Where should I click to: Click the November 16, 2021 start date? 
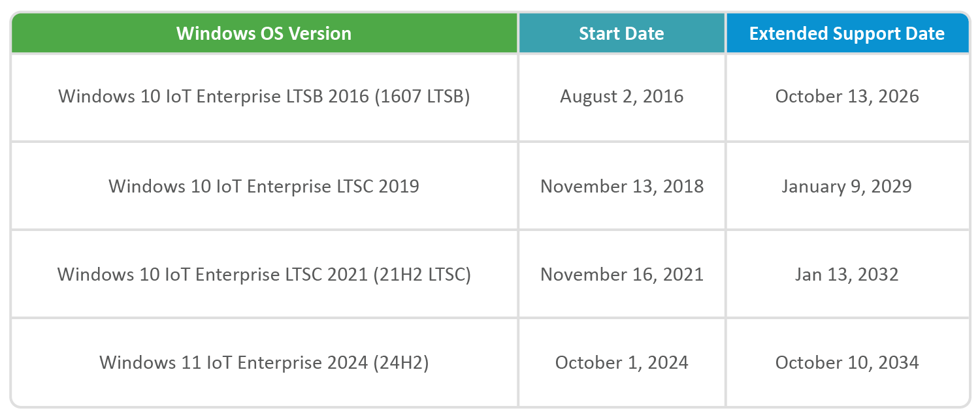[621, 274]
